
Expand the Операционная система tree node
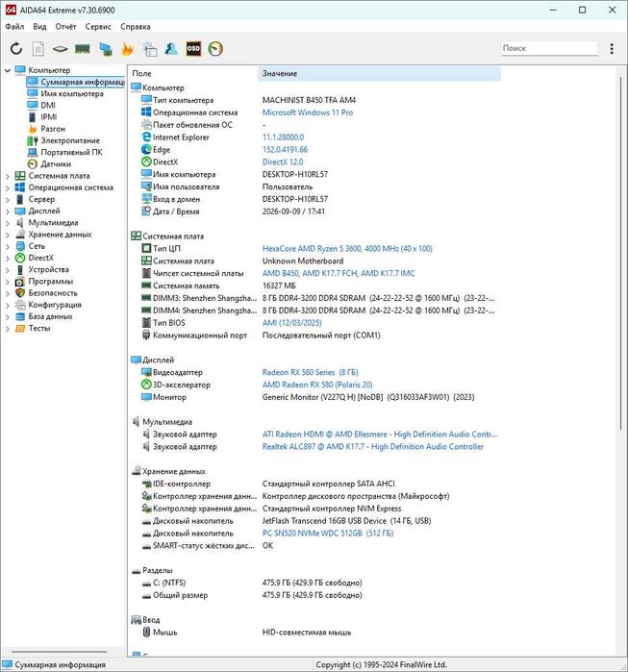(x=8, y=187)
